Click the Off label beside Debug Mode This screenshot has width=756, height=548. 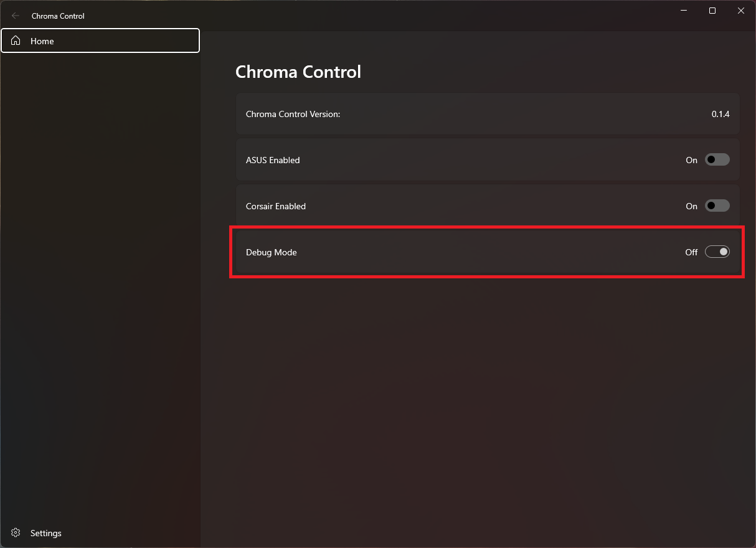click(x=691, y=252)
